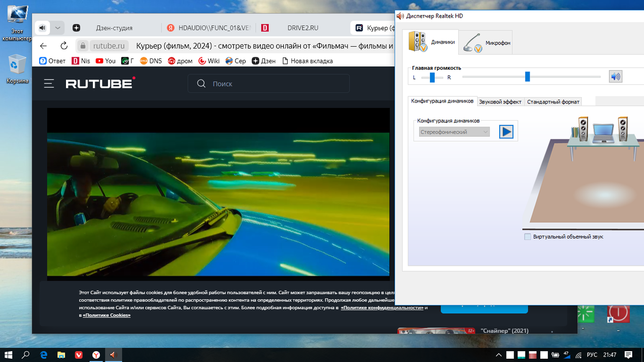
Task: Click the Rutube Поиск search field
Action: (269, 84)
